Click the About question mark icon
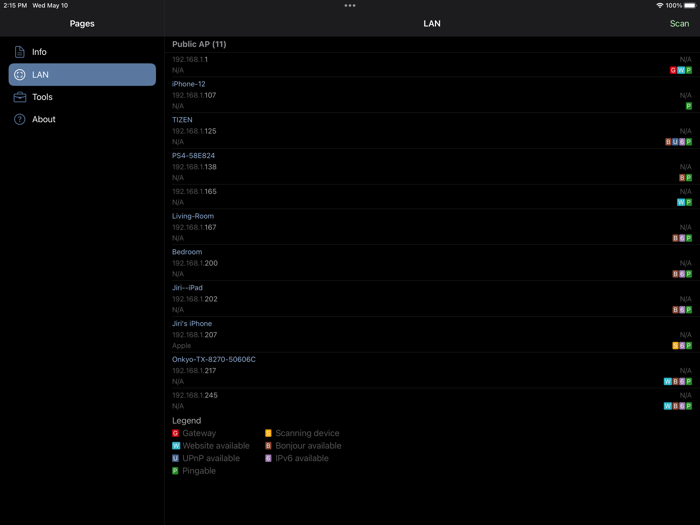Screen dimensions: 700x525 [x=20, y=119]
